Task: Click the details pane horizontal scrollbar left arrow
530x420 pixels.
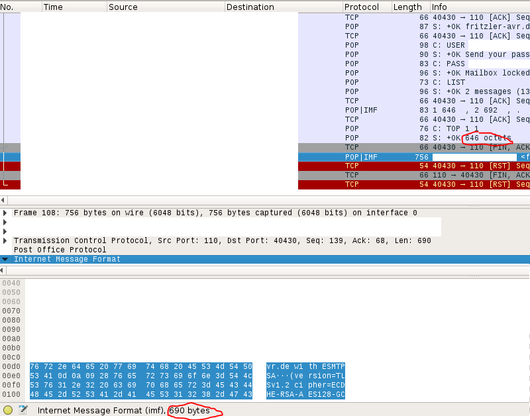Action: pyautogui.click(x=3, y=270)
